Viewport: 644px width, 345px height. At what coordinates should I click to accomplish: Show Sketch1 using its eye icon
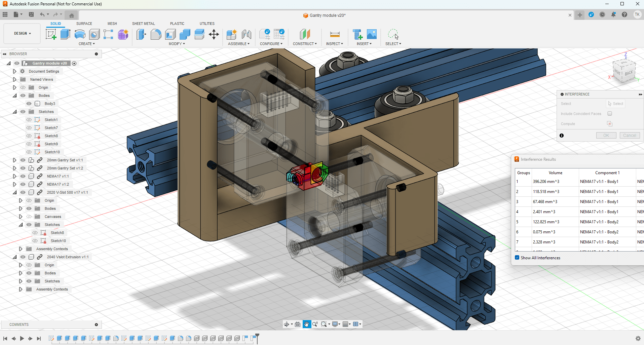(29, 120)
